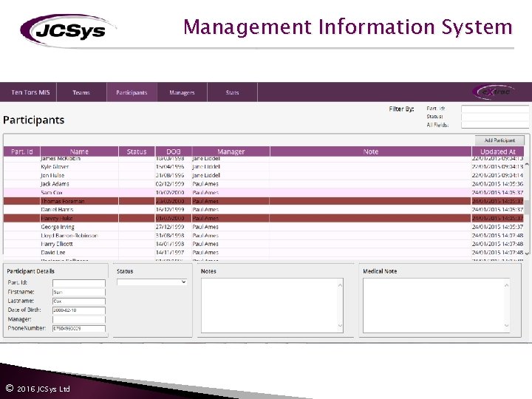Open the Status dropdown in details panel
The height and width of the screenshot is (399, 532).
(151, 282)
